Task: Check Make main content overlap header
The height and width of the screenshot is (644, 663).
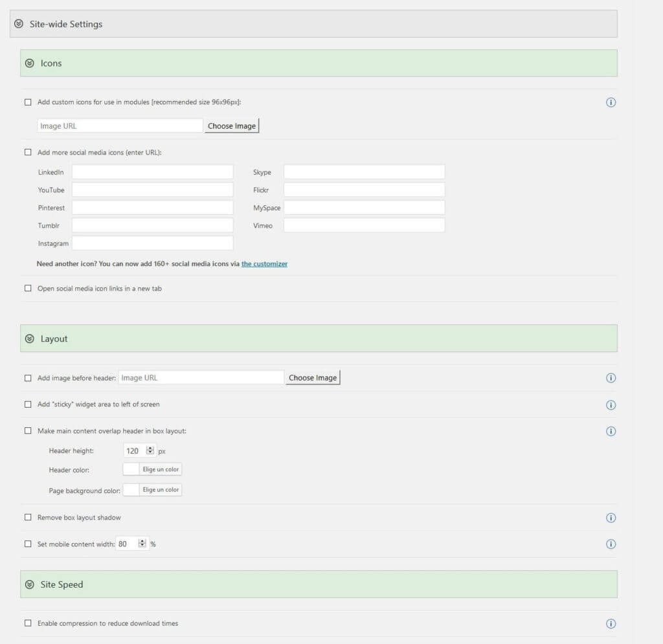Action: coord(28,430)
